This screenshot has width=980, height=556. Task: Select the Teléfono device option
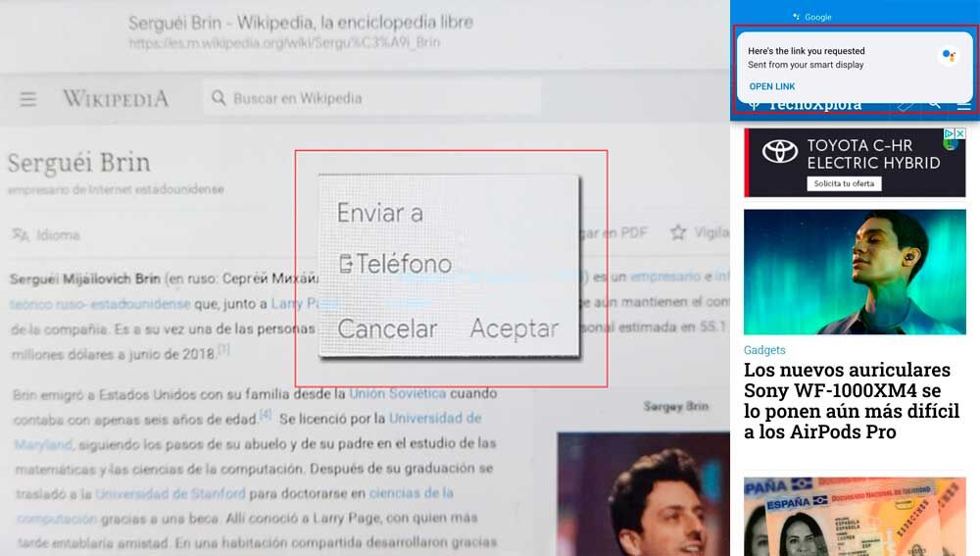tap(395, 264)
